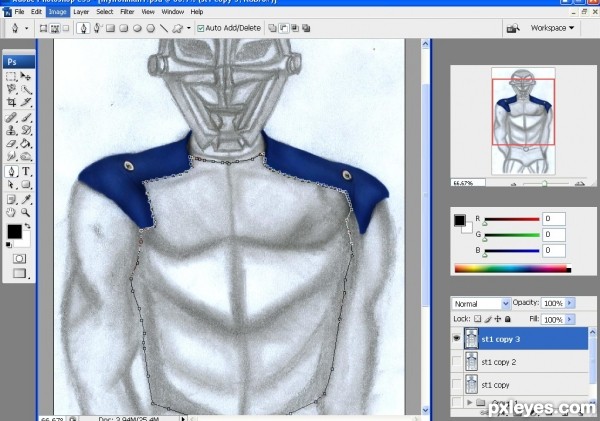
Task: Hide the st1 copy 3 layer
Action: tap(457, 338)
